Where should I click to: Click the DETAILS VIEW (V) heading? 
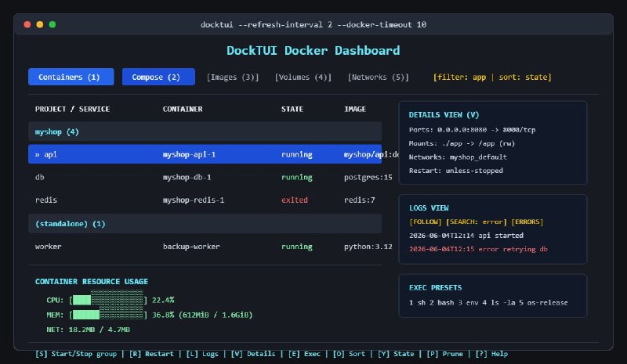click(x=444, y=114)
